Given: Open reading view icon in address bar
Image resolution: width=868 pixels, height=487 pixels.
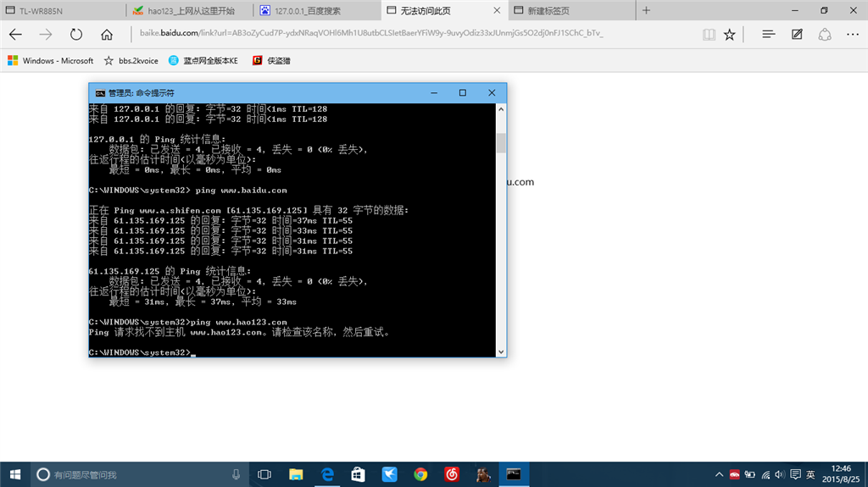Looking at the screenshot, I should (709, 35).
